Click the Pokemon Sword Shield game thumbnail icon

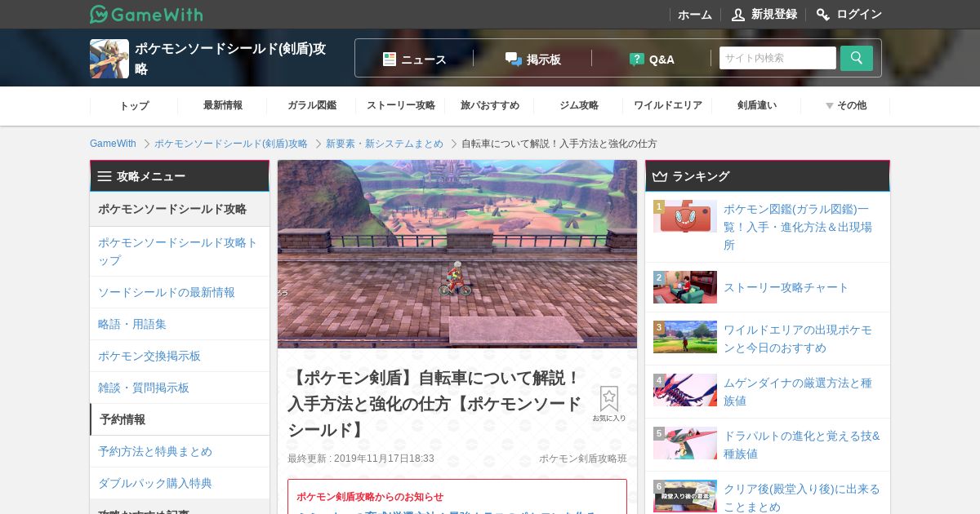(109, 59)
